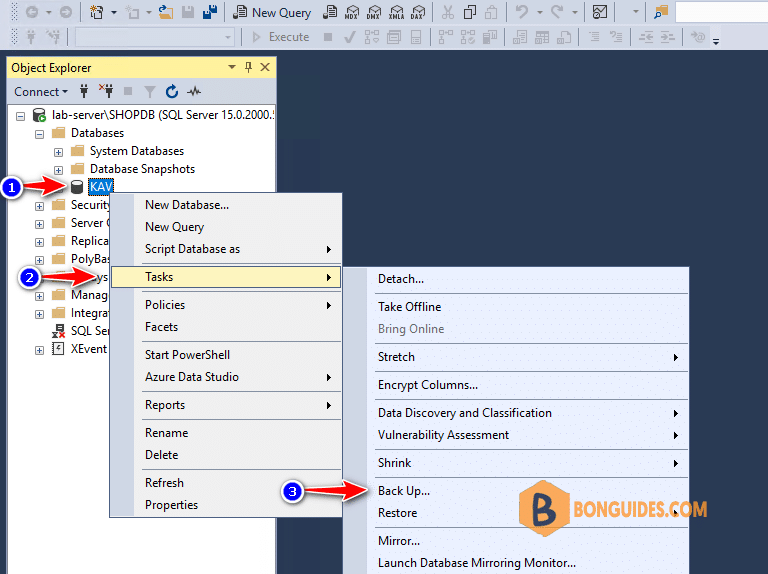
Task: Select Take Offline in Tasks submenu
Action: (516, 307)
